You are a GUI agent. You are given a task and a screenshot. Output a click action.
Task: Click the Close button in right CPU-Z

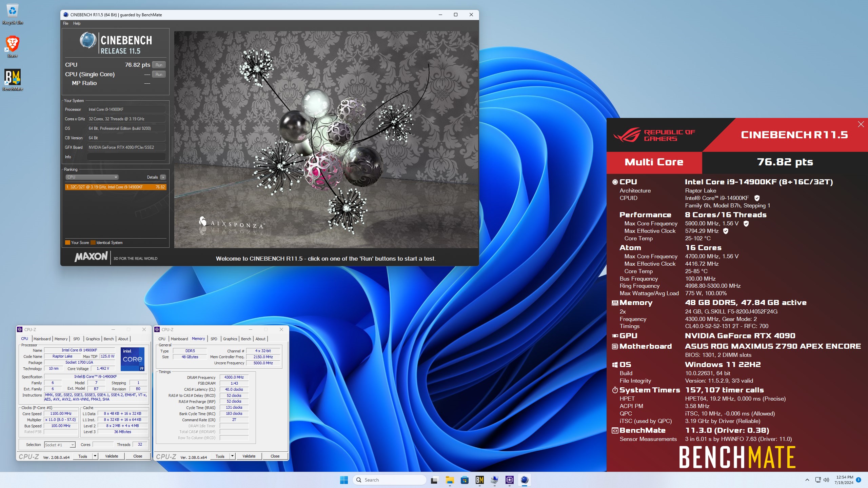coord(275,456)
